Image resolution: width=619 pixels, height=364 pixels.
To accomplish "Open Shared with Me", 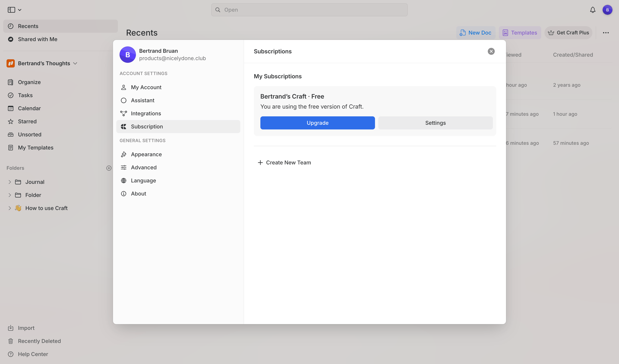I will 61,39.
